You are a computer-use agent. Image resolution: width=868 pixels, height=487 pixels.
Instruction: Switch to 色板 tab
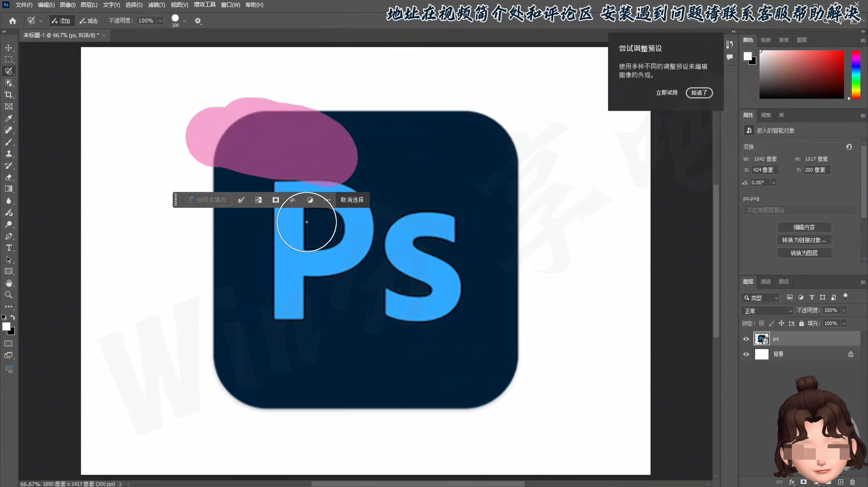[x=766, y=40]
